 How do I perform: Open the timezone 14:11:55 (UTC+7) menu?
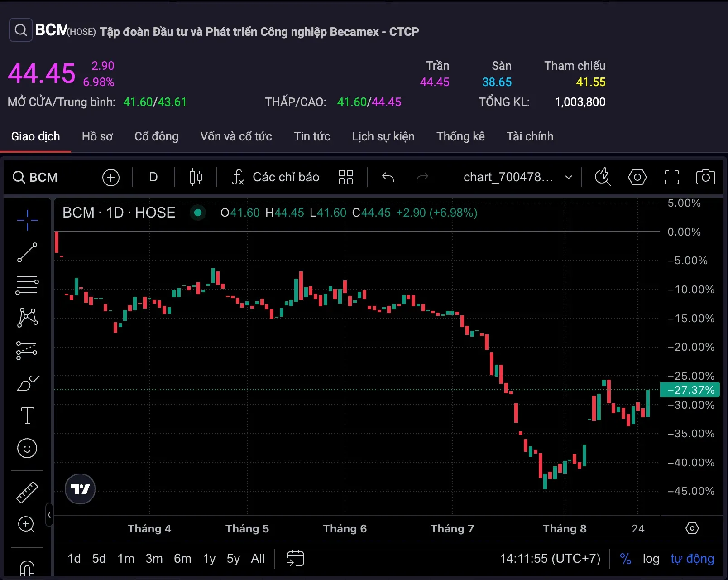click(550, 559)
